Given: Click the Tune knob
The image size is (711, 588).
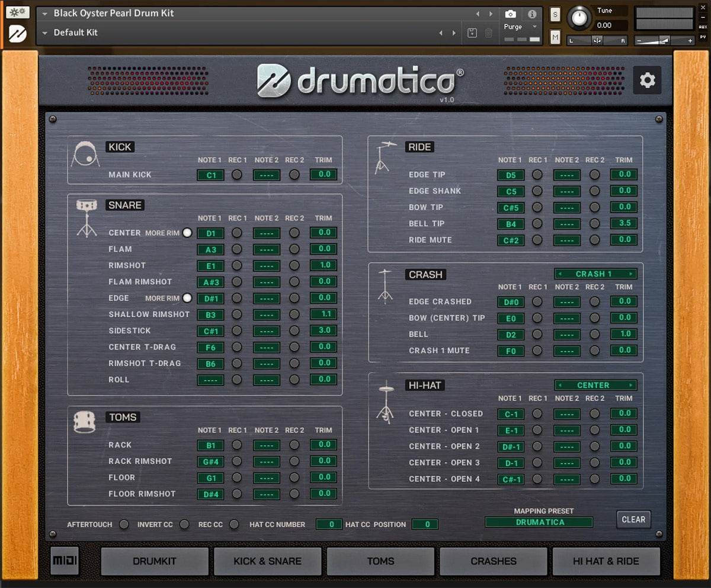Looking at the screenshot, I should pos(579,18).
